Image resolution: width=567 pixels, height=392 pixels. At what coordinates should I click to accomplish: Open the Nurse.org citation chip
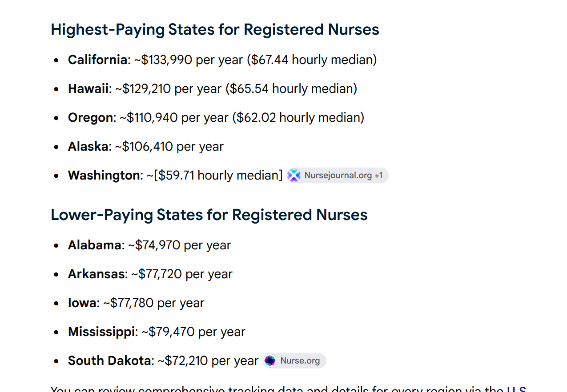point(294,361)
